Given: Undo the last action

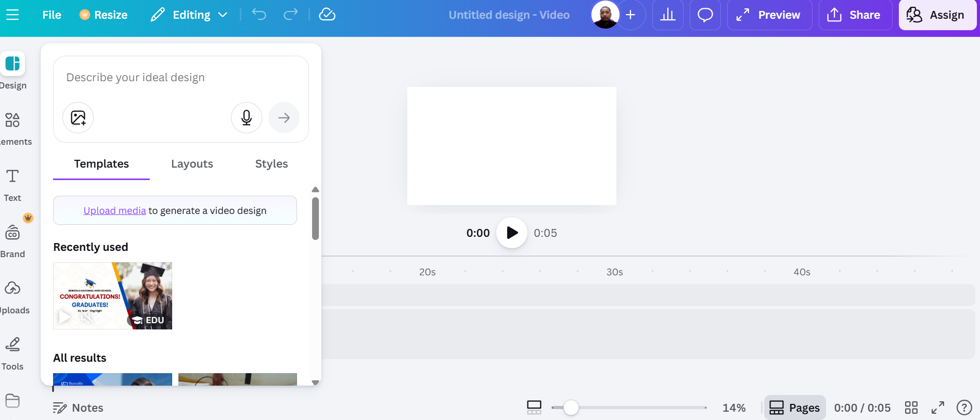Looking at the screenshot, I should [x=259, y=15].
